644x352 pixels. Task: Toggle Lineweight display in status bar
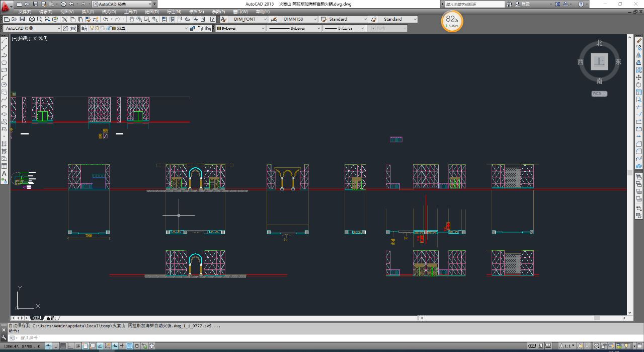(122, 346)
